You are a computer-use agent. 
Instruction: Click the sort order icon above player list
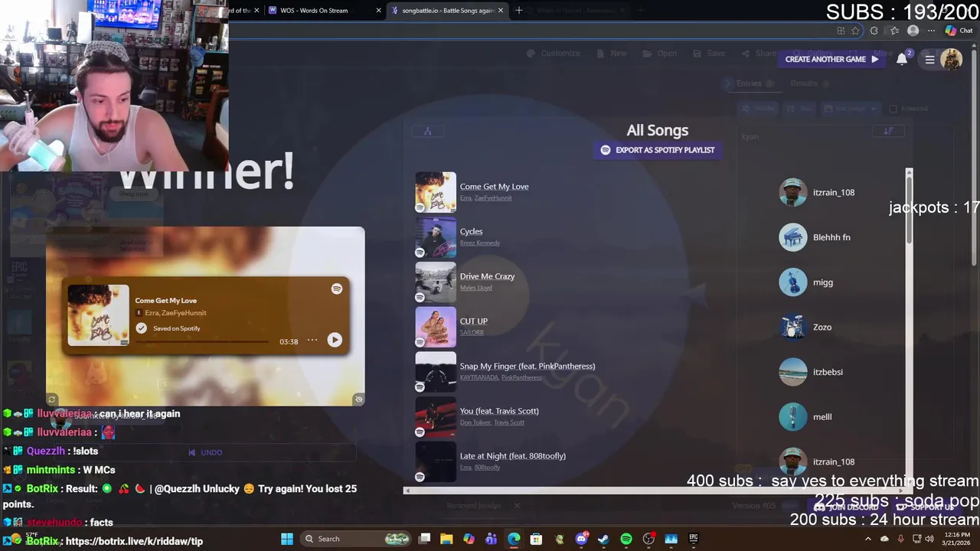[888, 131]
